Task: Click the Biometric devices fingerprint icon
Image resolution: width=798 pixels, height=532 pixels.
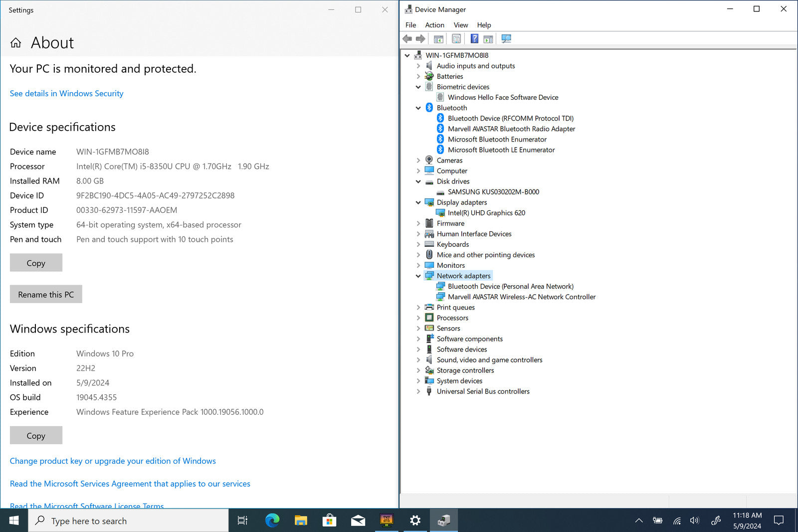Action: click(429, 87)
